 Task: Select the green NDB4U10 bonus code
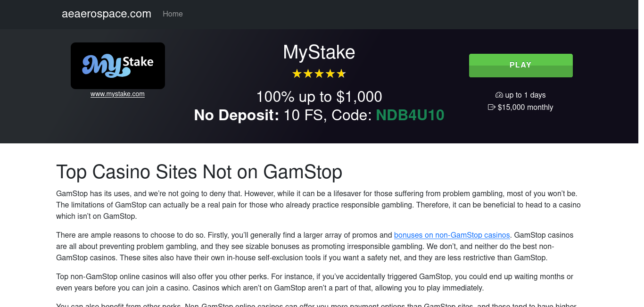(x=410, y=115)
